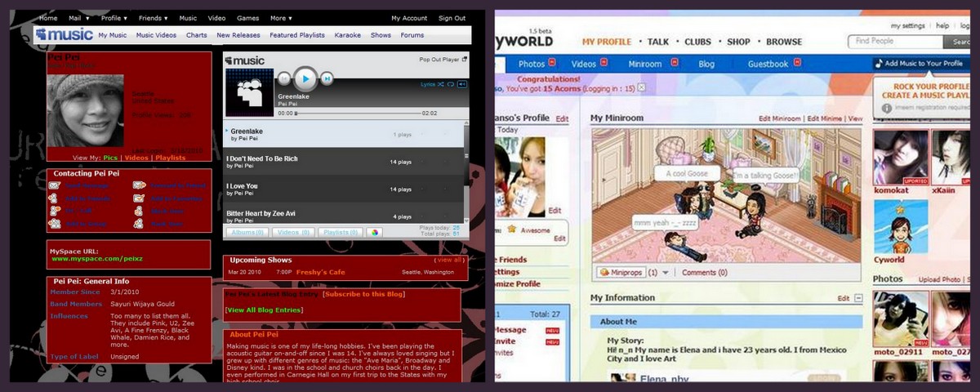Go back to the previous track
Viewport: 980px width, 392px height.
point(284,78)
